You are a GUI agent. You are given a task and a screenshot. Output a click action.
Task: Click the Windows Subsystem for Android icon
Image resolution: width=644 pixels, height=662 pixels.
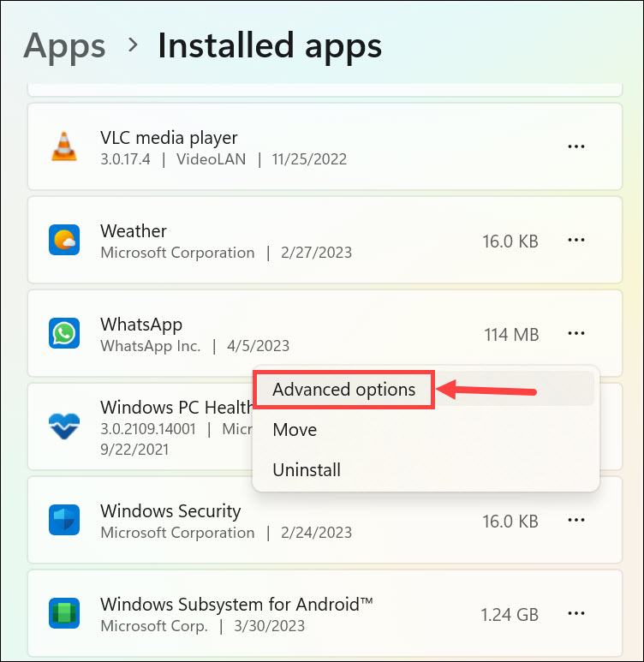(64, 613)
